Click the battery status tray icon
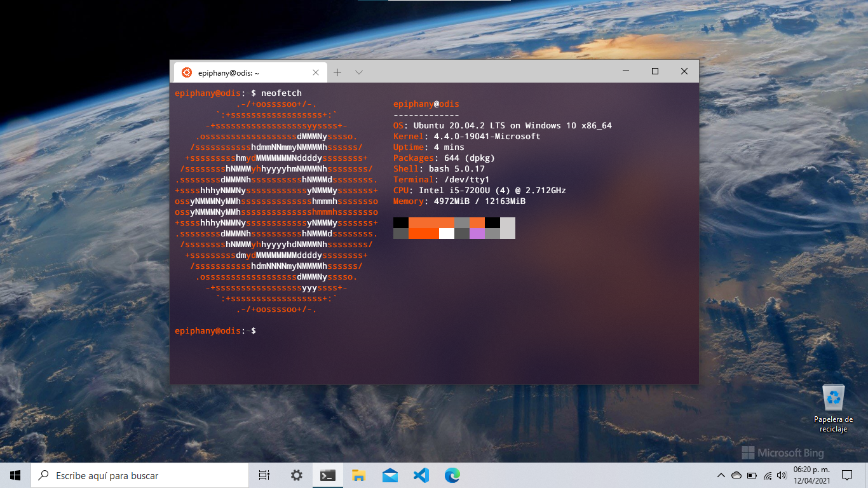Screen dimensions: 868x488 pyautogui.click(x=752, y=475)
